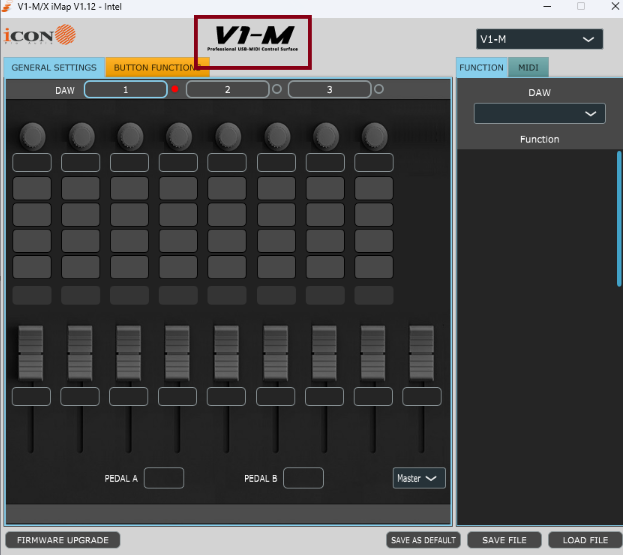Click the SAVE FILE button
Image resolution: width=626 pixels, height=555 pixels.
(504, 540)
